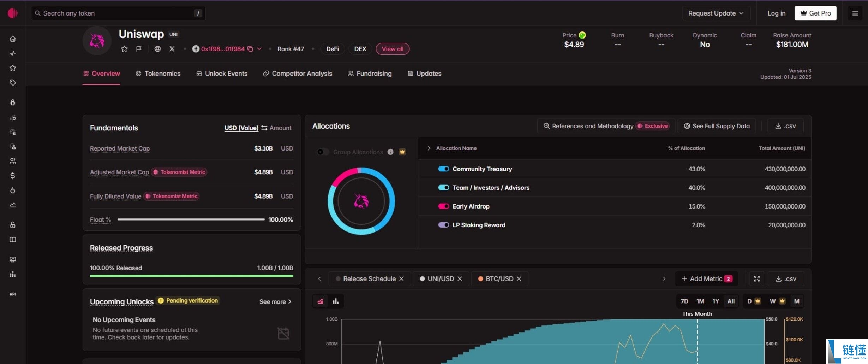Open the open-book icon in the sidebar
Image resolution: width=868 pixels, height=364 pixels.
[13, 240]
